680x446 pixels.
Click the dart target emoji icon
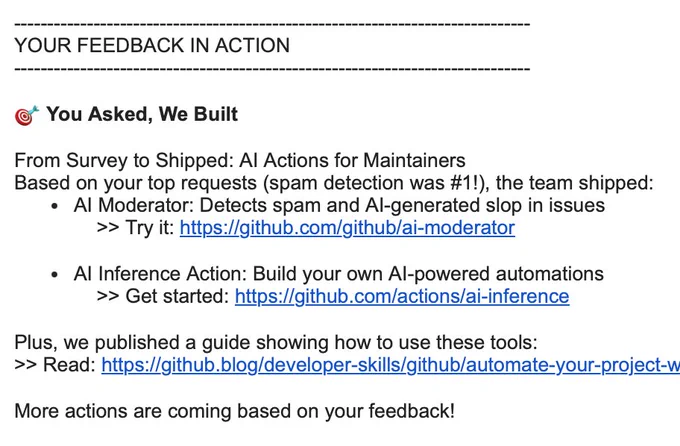pos(26,115)
